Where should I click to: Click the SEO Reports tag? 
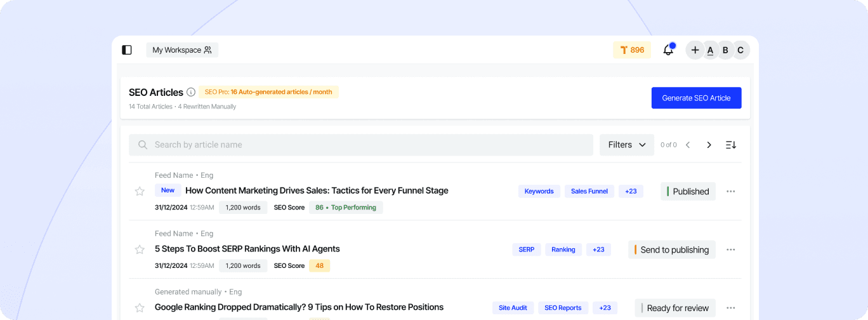[563, 308]
